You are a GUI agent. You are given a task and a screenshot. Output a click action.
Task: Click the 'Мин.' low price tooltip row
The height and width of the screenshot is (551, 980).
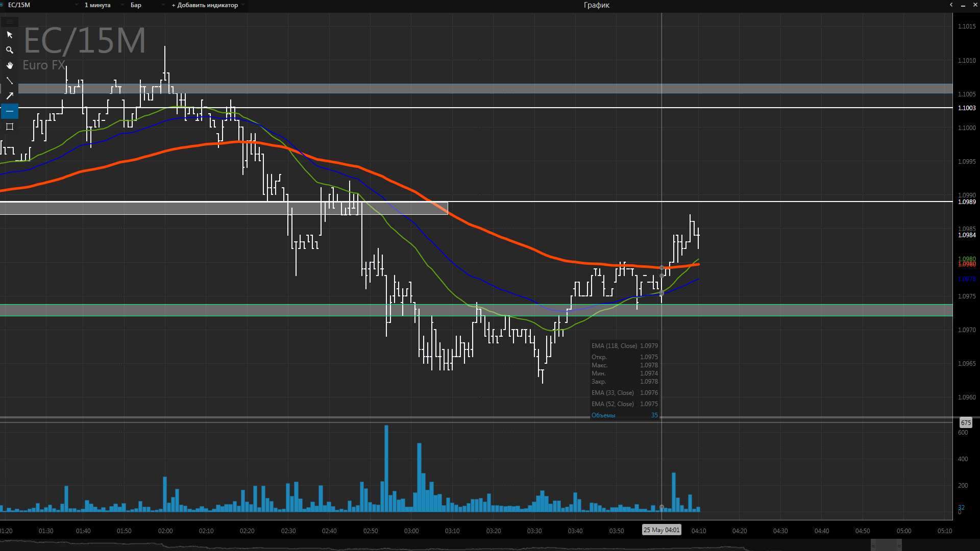[625, 373]
